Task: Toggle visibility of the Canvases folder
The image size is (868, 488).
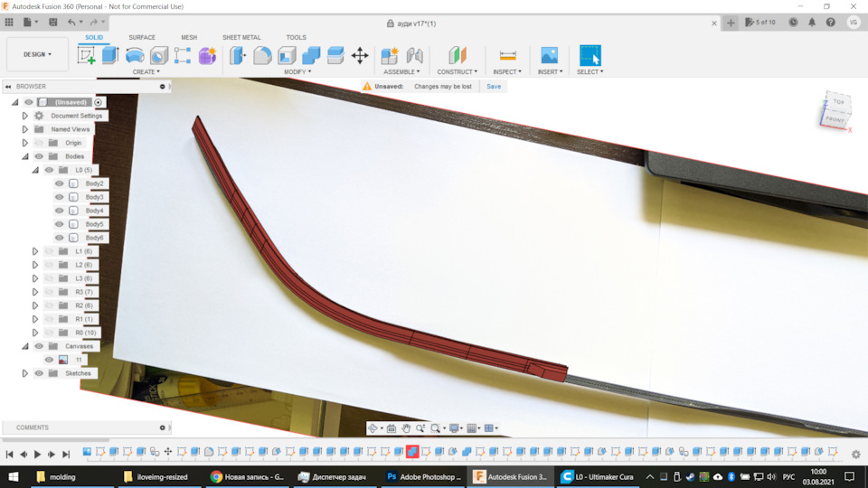Action: (39, 346)
